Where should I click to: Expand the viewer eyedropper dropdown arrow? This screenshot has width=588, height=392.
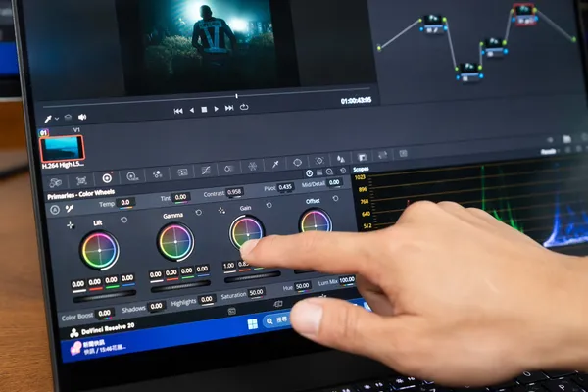(x=57, y=119)
